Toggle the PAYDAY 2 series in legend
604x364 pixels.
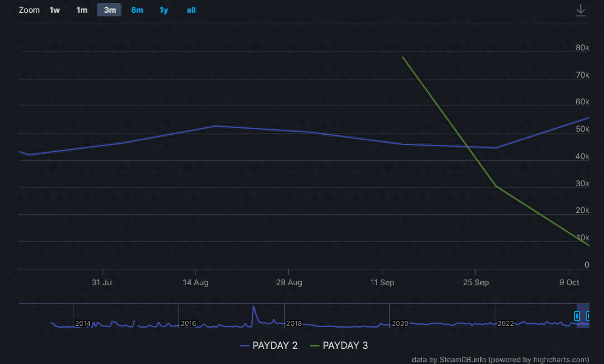click(x=268, y=346)
